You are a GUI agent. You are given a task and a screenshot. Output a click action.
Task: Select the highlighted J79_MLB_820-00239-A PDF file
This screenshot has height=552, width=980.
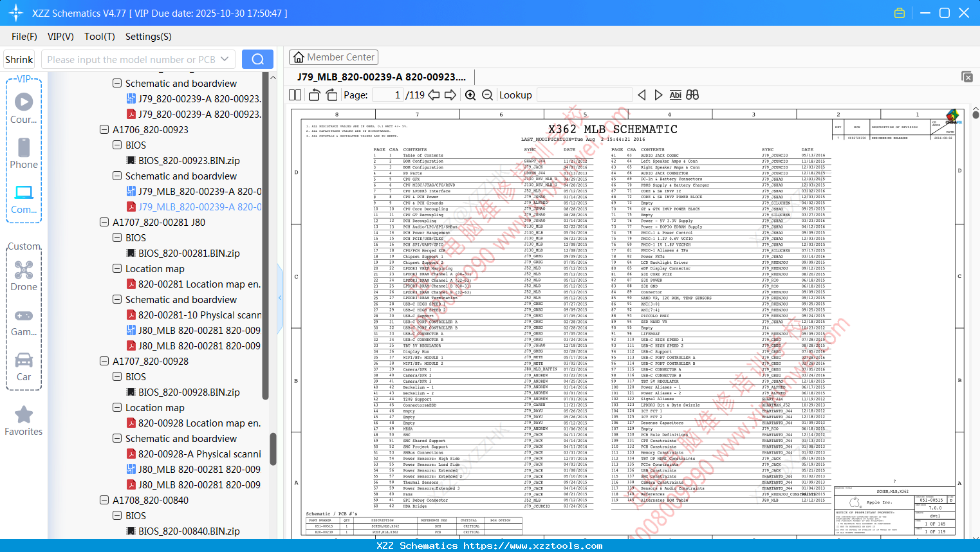point(194,207)
